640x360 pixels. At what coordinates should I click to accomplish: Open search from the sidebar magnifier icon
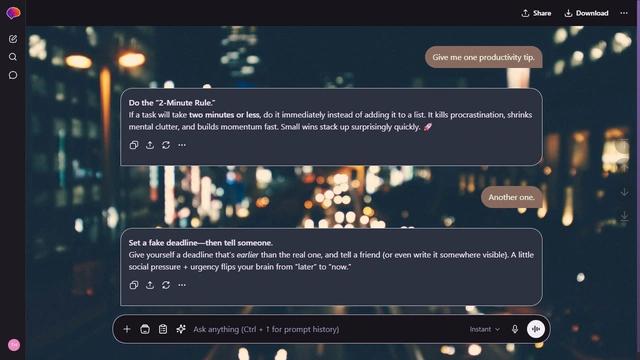13,57
